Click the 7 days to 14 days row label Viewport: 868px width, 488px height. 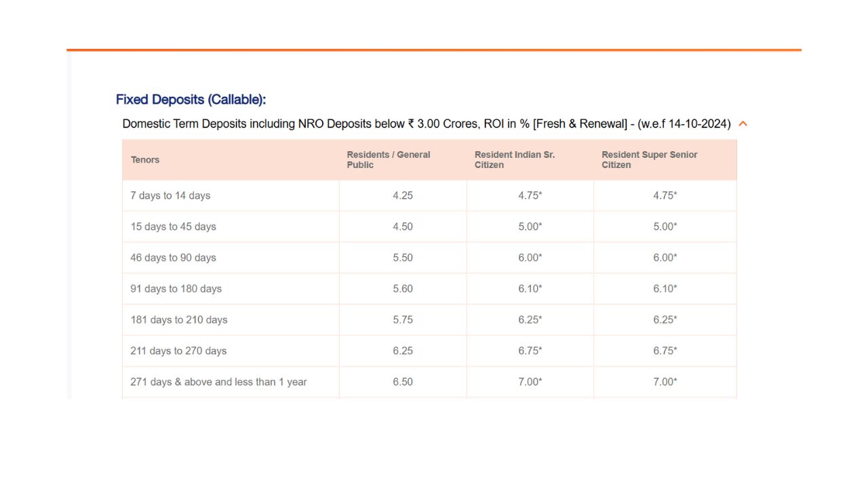[170, 196]
